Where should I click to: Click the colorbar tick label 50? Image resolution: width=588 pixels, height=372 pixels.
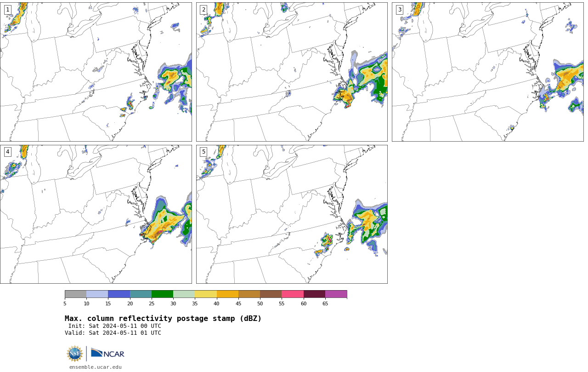pos(260,303)
